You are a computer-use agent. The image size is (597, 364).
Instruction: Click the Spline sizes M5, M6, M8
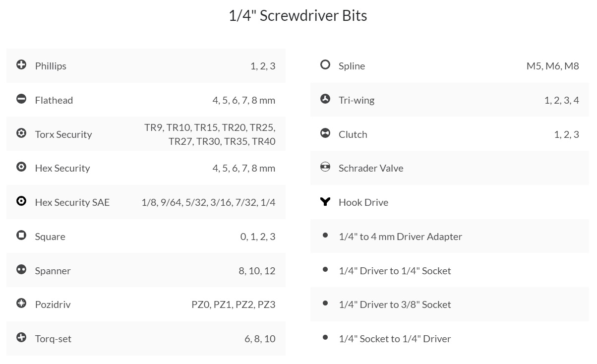tap(552, 66)
